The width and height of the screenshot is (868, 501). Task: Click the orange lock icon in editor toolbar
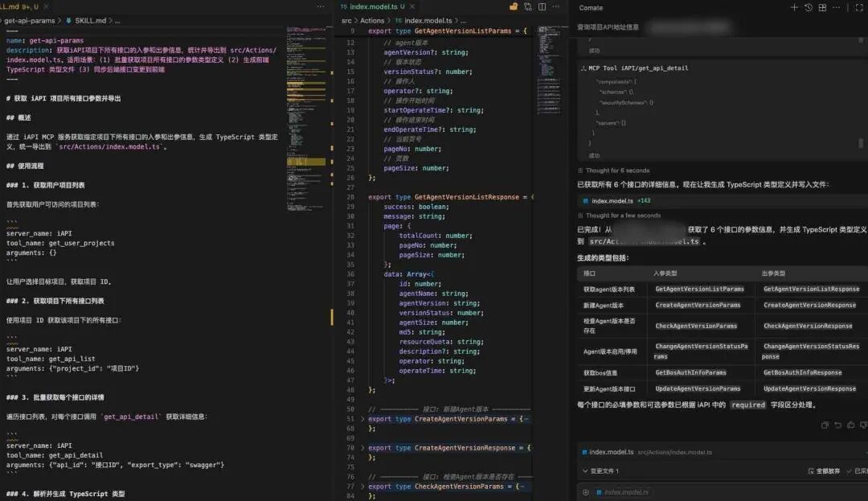(x=514, y=6)
